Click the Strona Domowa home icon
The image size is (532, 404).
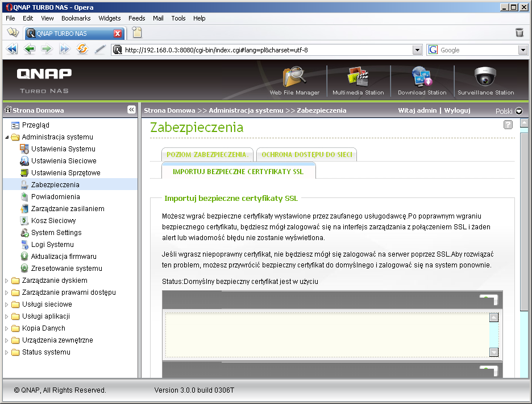[8, 109]
